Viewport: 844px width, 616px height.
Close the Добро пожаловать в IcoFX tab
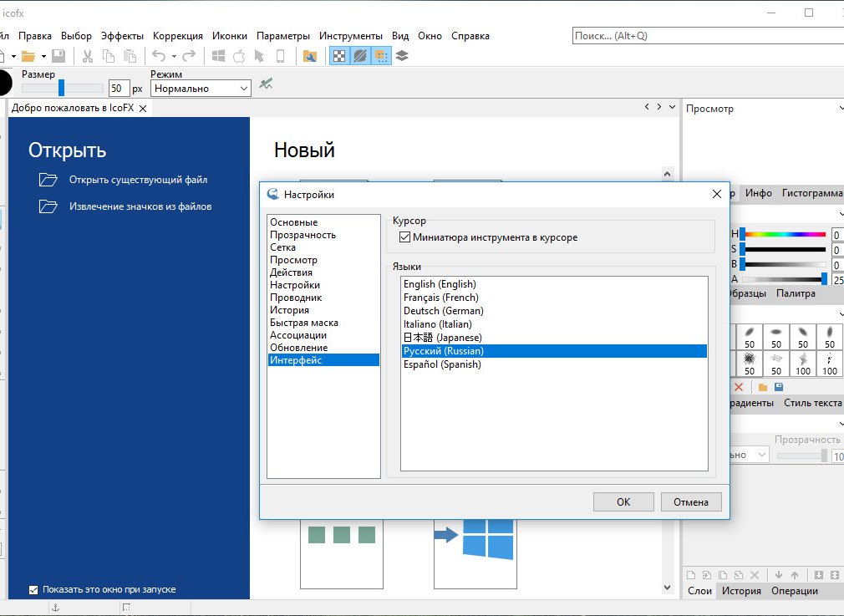143,108
